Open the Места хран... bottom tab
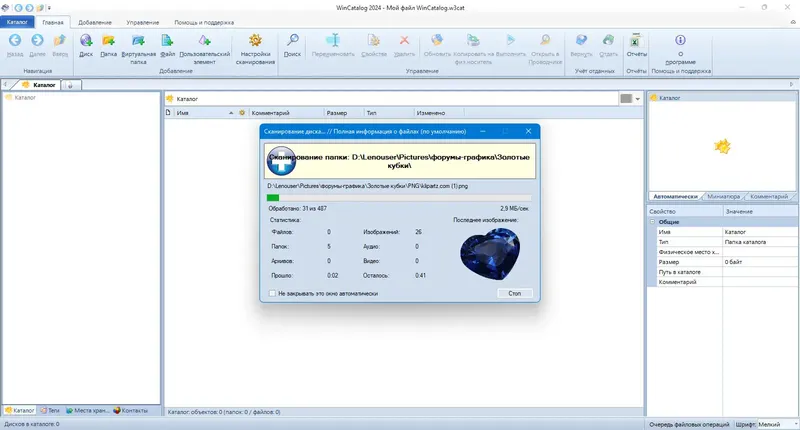Screen dimensions: 800x430 pos(88,410)
